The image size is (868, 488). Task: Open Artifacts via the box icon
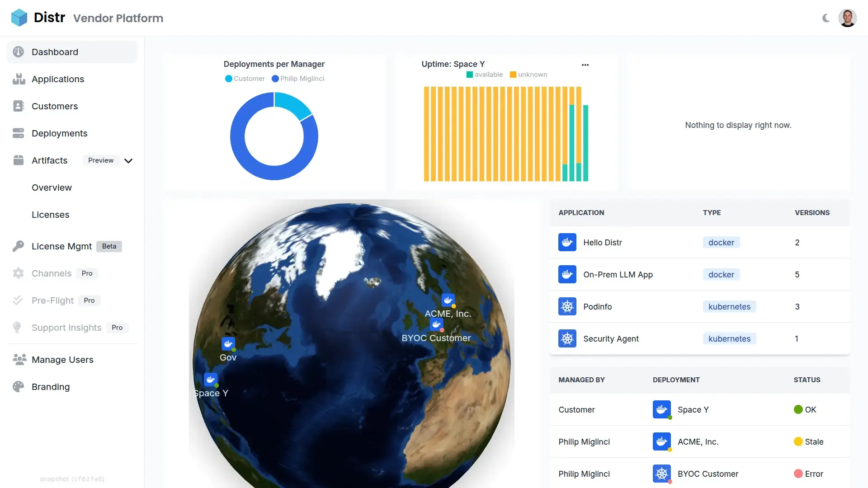tap(18, 160)
